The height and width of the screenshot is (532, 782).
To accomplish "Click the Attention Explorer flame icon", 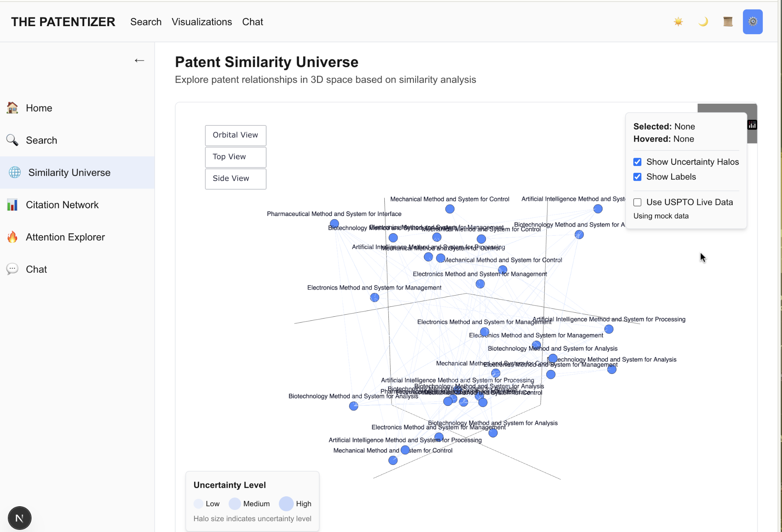I will pyautogui.click(x=12, y=237).
